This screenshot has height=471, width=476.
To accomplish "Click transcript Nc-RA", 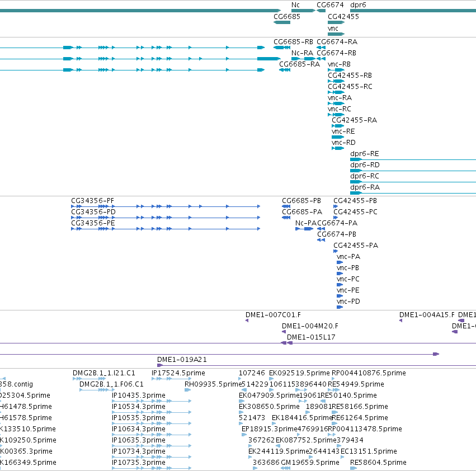I will (302, 53).
